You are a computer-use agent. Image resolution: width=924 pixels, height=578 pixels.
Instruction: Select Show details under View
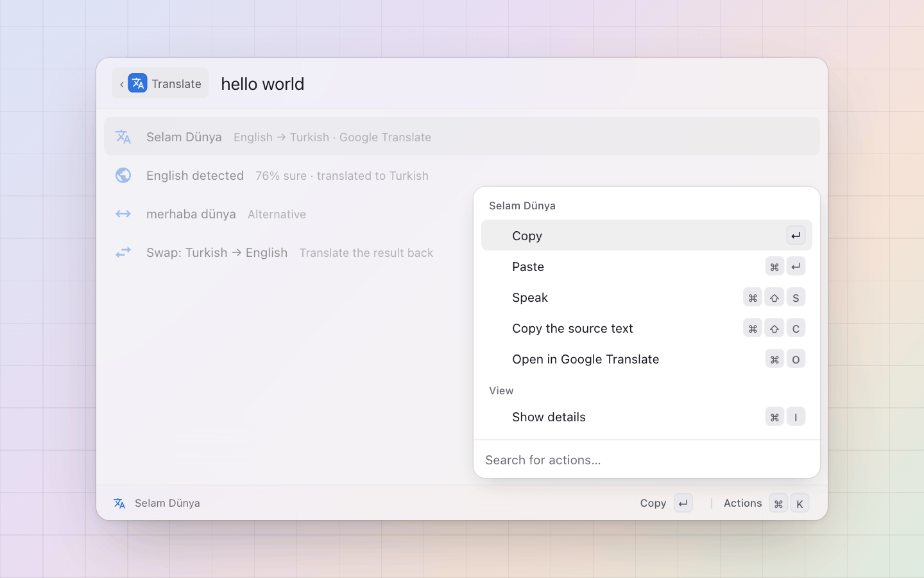click(x=647, y=417)
